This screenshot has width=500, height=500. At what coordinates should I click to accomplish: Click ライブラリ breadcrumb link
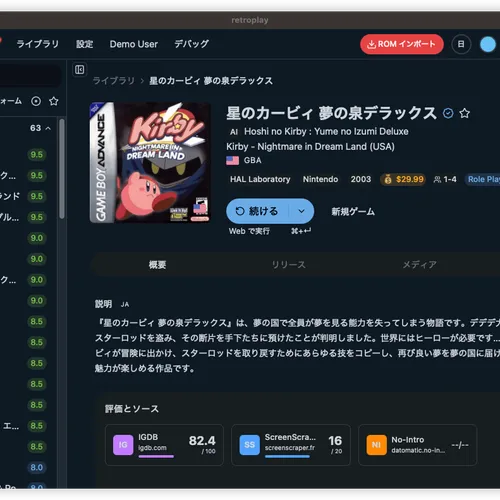pyautogui.click(x=114, y=81)
